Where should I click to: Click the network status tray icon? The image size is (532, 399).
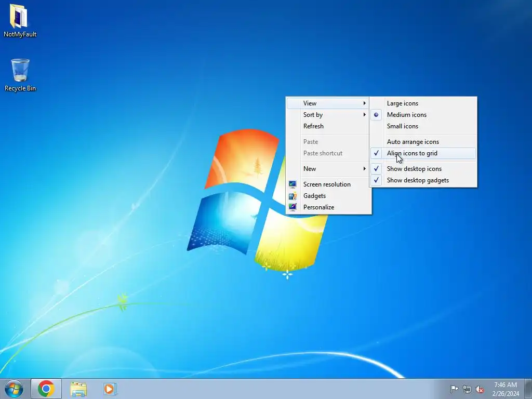click(x=467, y=389)
